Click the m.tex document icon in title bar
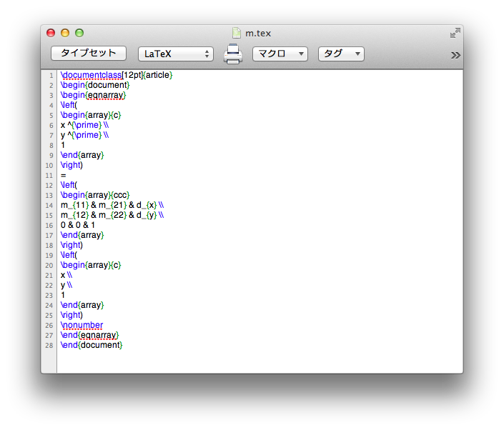504x430 pixels. tap(237, 33)
